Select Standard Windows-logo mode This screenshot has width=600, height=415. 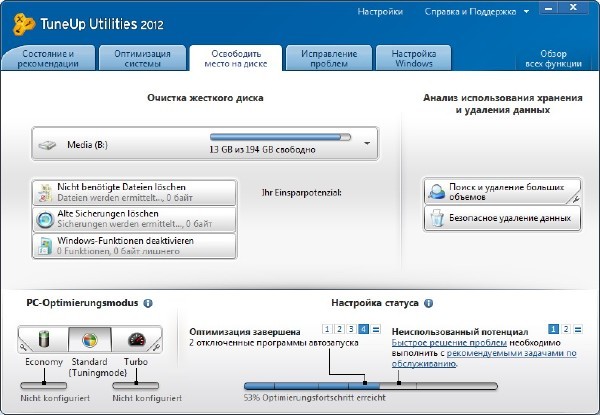[90, 339]
